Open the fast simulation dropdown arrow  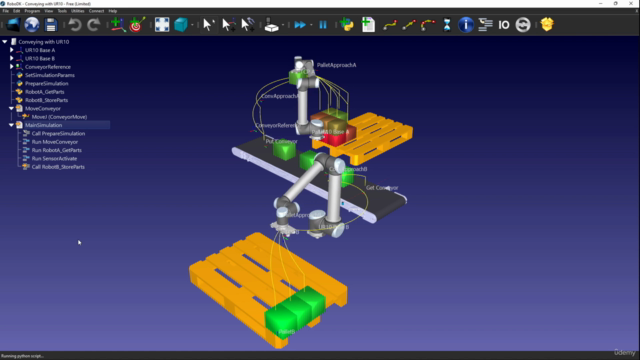311,25
